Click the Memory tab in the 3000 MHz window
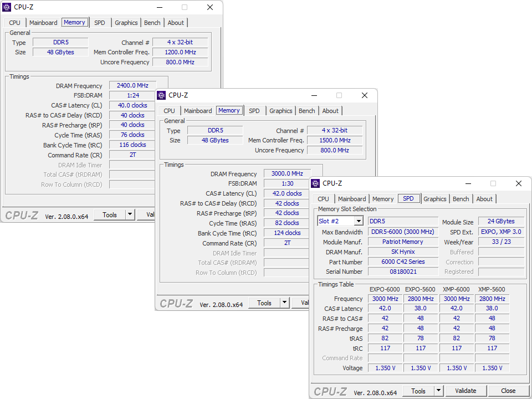 click(x=229, y=110)
